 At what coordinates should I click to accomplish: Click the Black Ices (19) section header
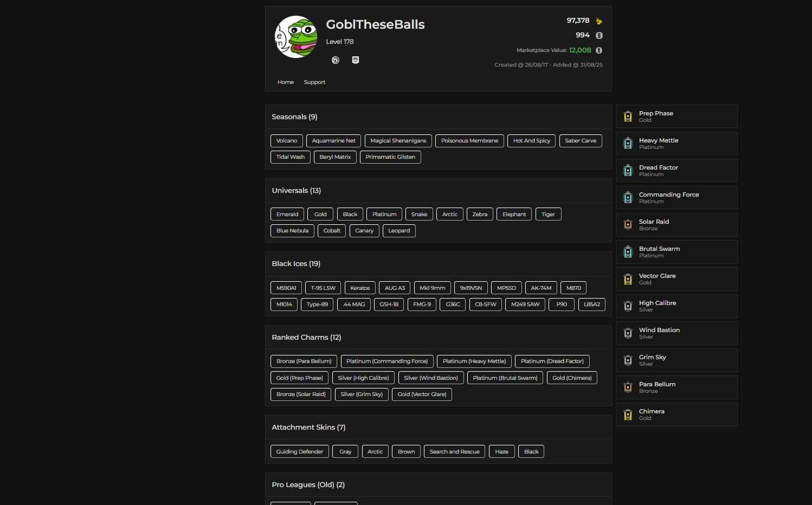point(296,264)
